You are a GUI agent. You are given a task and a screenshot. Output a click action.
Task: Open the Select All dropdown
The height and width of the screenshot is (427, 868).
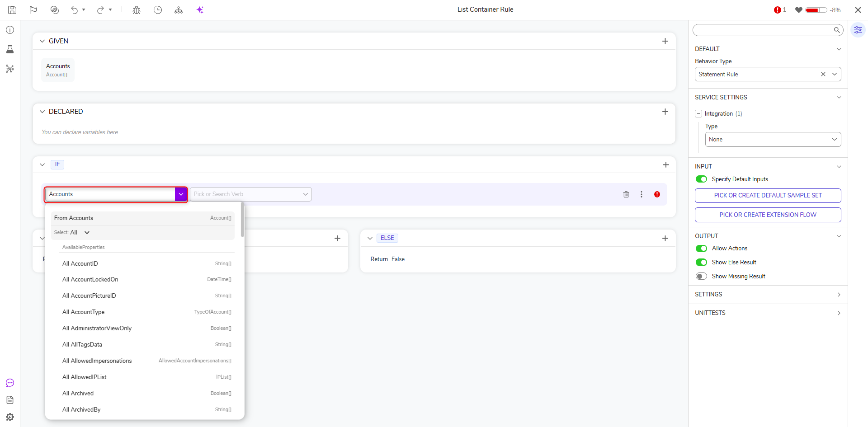click(x=80, y=233)
